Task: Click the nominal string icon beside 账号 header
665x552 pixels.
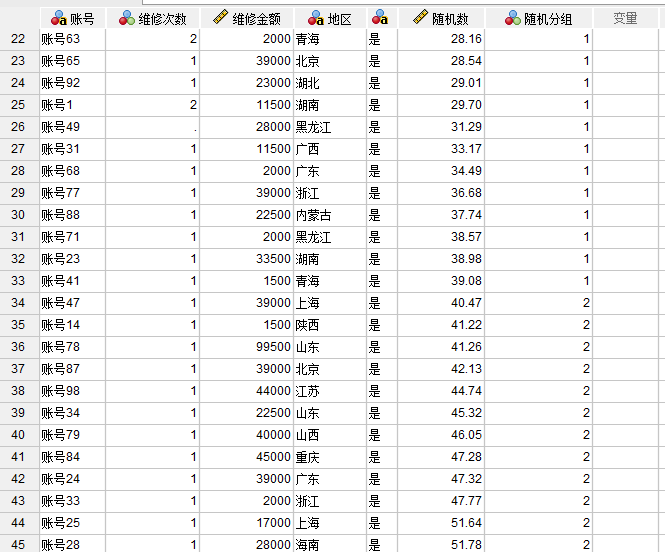Action: click(58, 18)
